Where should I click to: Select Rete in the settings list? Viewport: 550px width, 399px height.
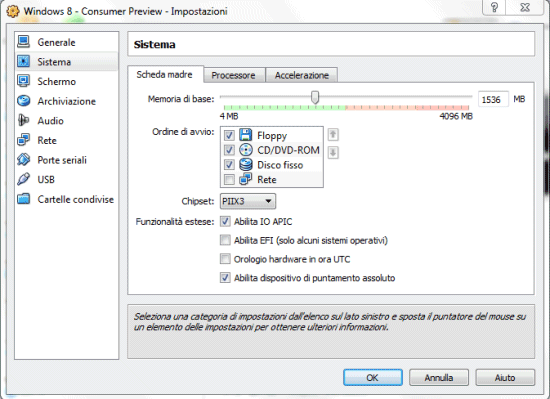tap(67, 140)
